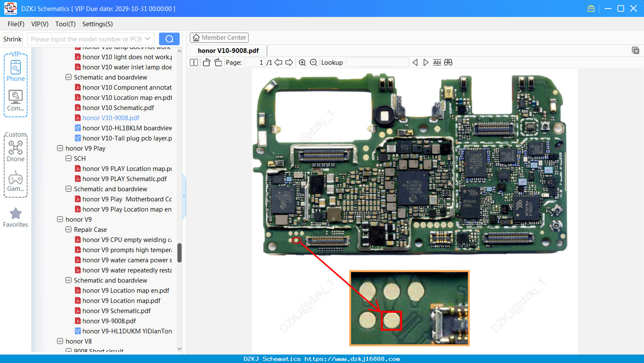Click the Shrink button
Screen dimensions: 644x363
(x=13, y=39)
